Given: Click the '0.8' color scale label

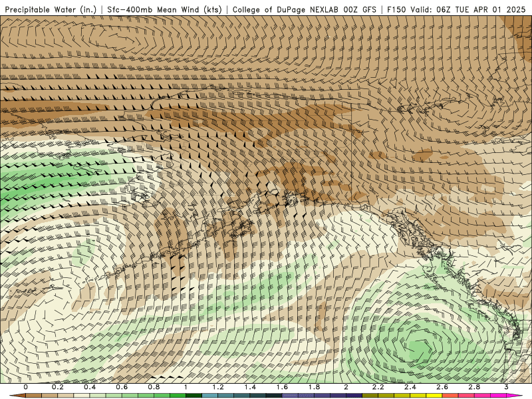Looking at the screenshot, I should (154, 387).
